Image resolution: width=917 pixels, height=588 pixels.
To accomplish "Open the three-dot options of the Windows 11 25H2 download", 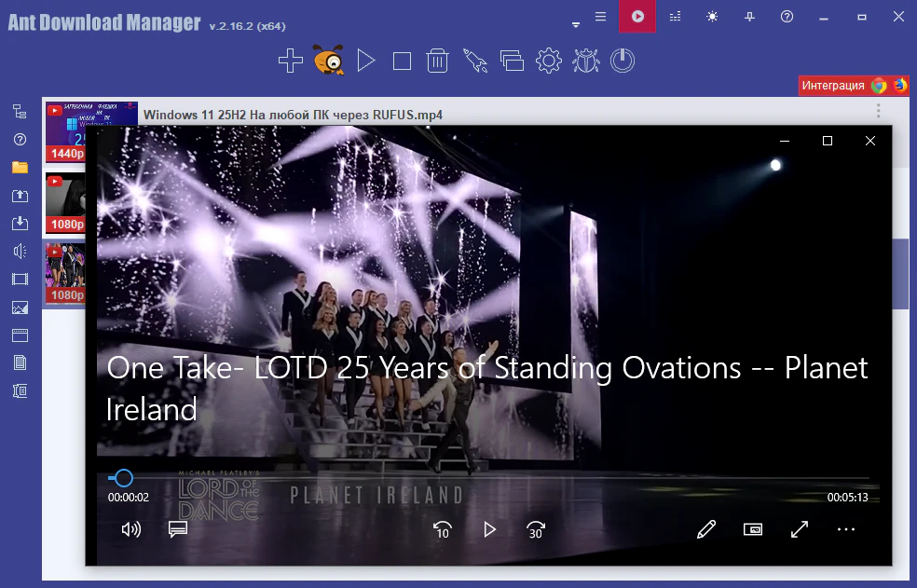I will click(x=879, y=110).
